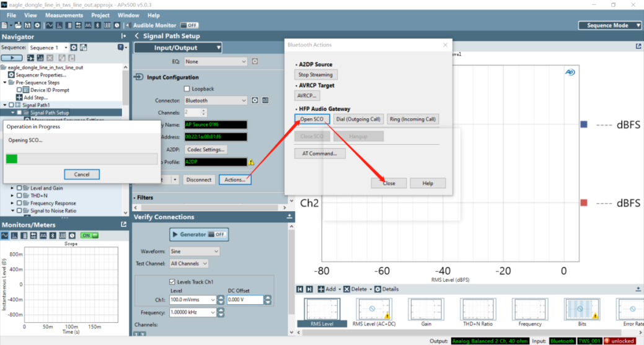The image size is (644, 345).
Task: Click the gear icon next to EQ
Action: coord(255,61)
